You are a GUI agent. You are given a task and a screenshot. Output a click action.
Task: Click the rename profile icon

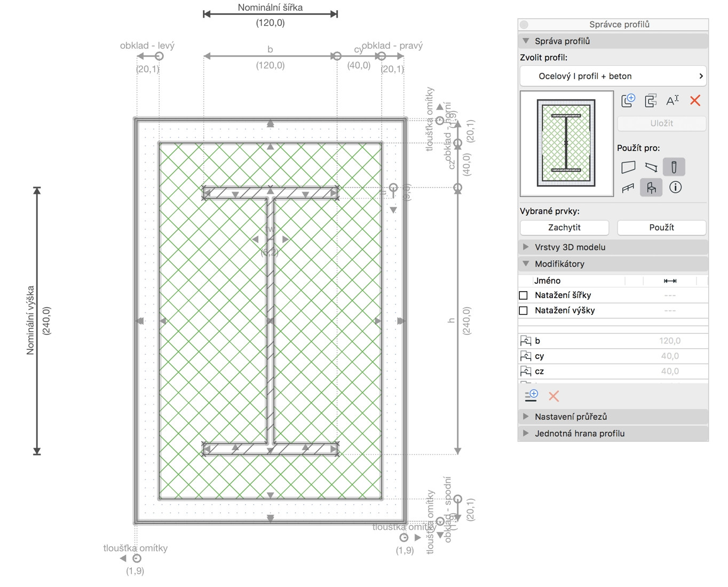[x=672, y=100]
